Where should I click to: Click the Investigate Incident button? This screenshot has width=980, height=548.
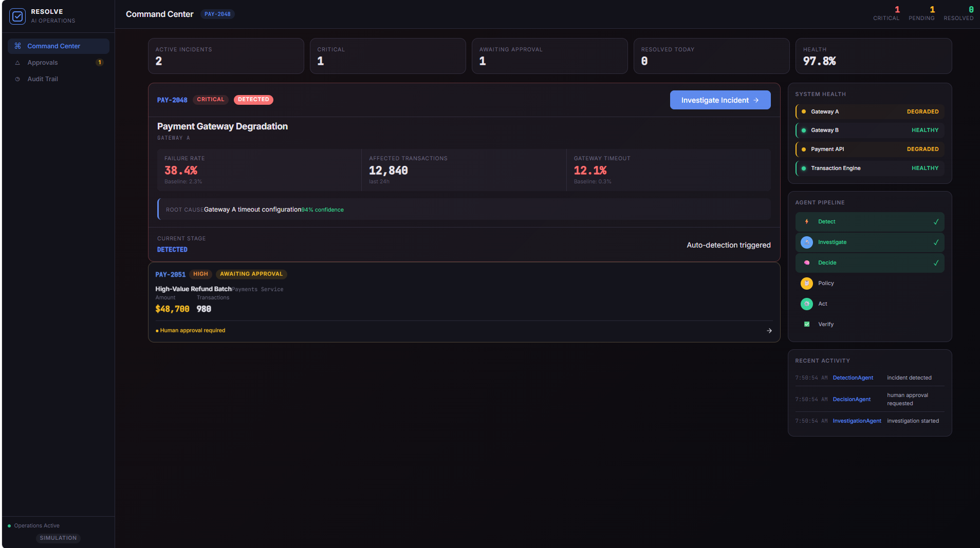coord(720,100)
